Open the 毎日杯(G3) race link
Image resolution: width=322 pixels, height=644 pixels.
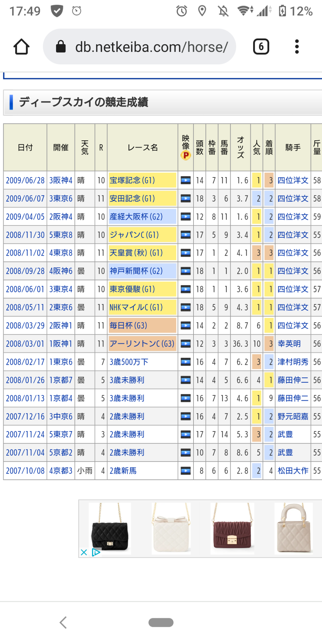coord(128,326)
